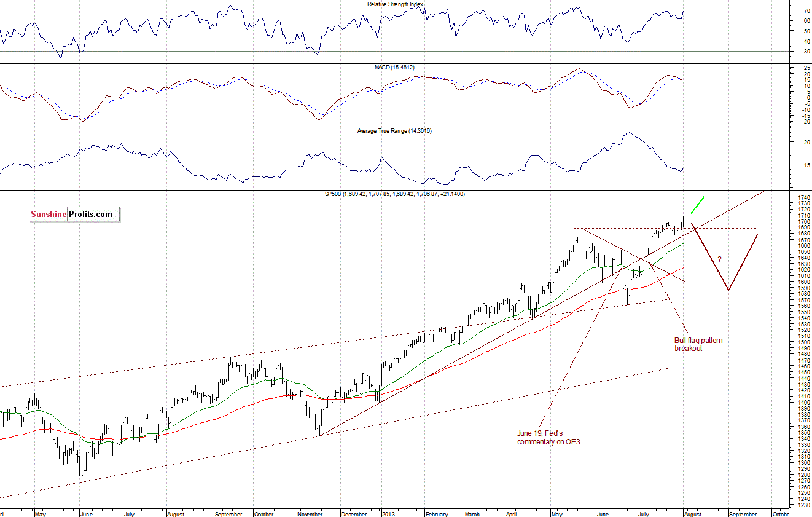Click the "March" label on the time axis
This screenshot has width=812, height=517.
click(472, 514)
